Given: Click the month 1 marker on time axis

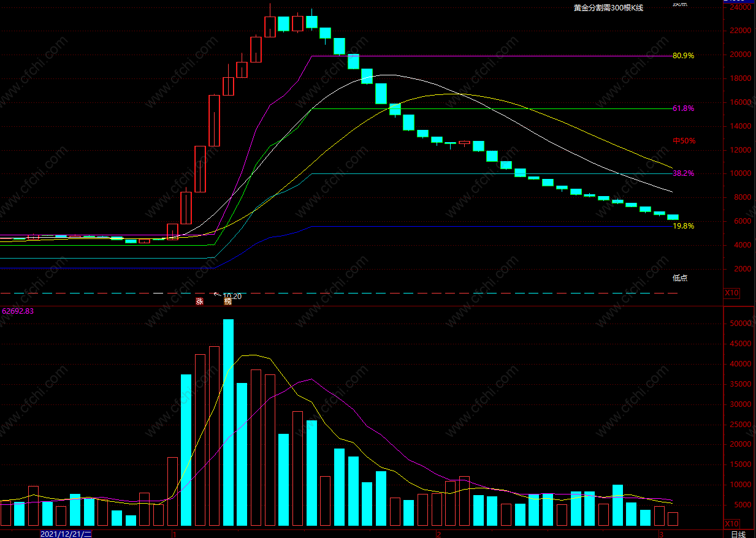Looking at the screenshot, I should tap(174, 534).
